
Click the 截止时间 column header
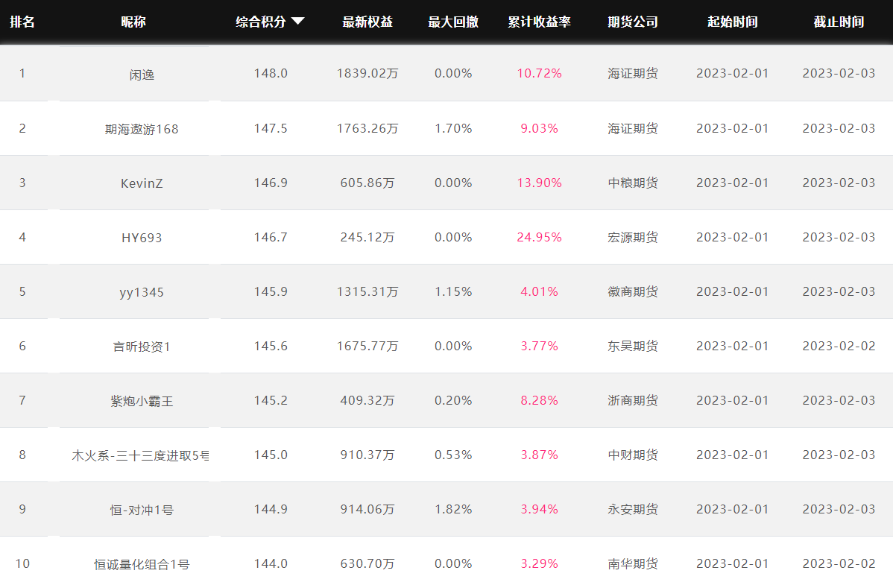pyautogui.click(x=839, y=22)
